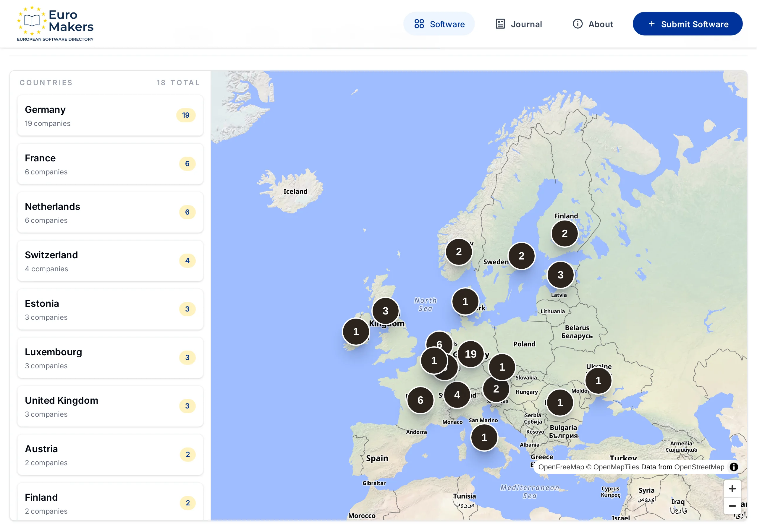757x532 pixels.
Task: Click the 'COUNTRIES' panel heading text
Action: [x=46, y=83]
